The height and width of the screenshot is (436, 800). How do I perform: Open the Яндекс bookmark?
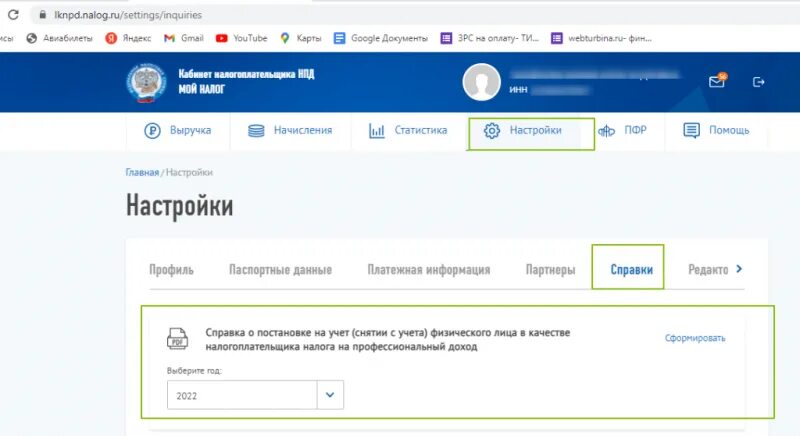tap(128, 38)
